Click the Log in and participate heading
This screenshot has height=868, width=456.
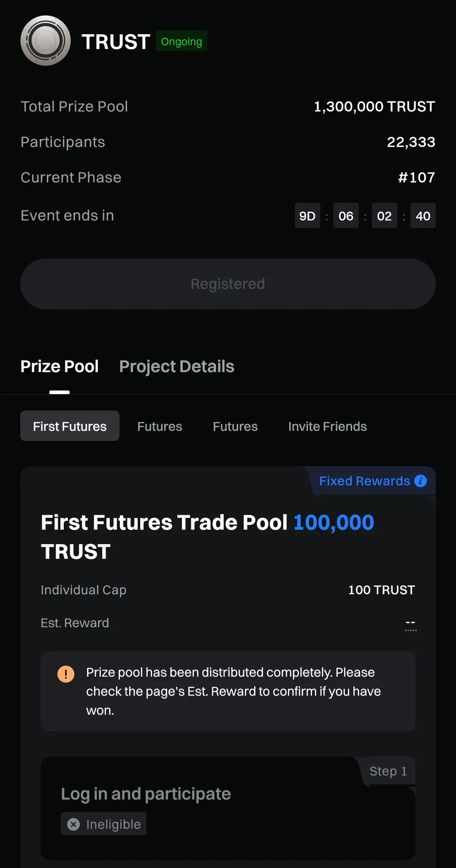(146, 794)
